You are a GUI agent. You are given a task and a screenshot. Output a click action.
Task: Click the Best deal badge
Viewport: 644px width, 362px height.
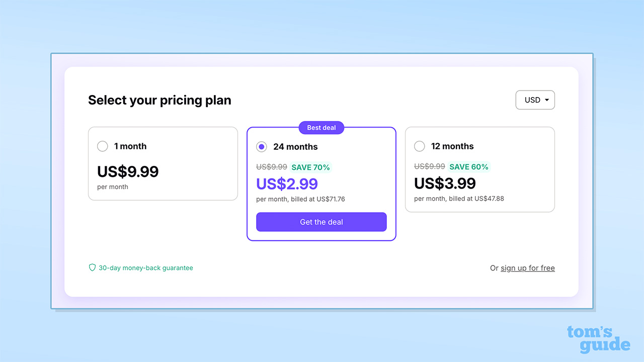click(x=321, y=128)
